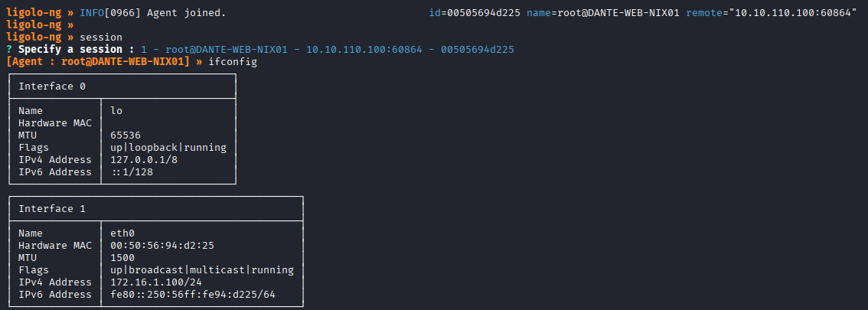Click the "eth0" interface name value
The width and height of the screenshot is (868, 310).
[122, 233]
